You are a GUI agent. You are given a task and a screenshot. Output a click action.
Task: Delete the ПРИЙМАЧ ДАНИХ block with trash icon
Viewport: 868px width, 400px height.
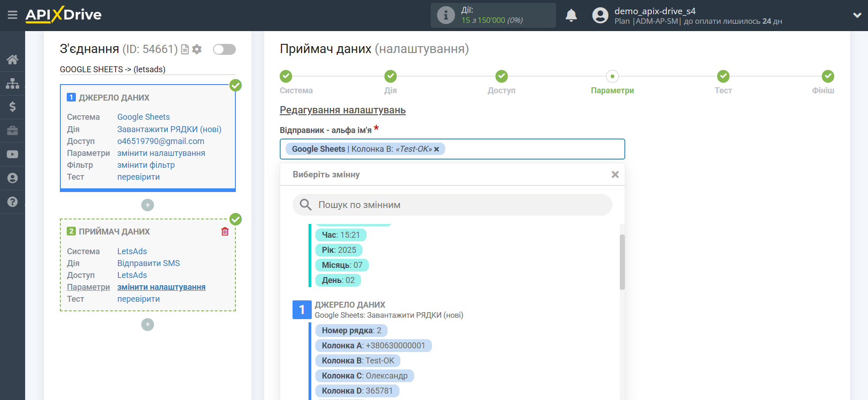pyautogui.click(x=225, y=231)
